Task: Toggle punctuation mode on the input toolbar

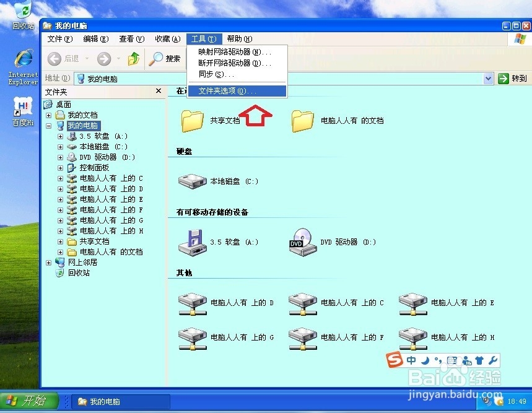Action: (437, 359)
